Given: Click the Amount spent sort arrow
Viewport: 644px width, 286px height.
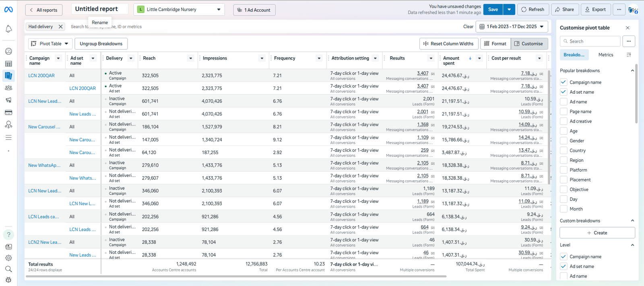Looking at the screenshot, I should (x=470, y=58).
